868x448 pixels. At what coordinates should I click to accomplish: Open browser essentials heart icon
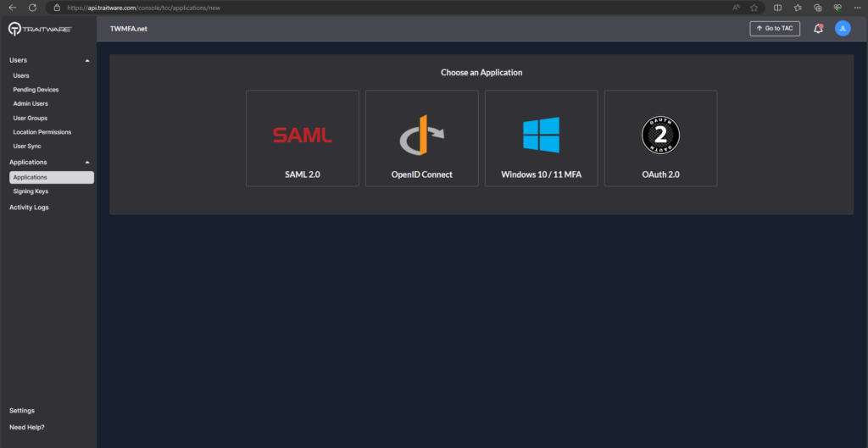(837, 8)
